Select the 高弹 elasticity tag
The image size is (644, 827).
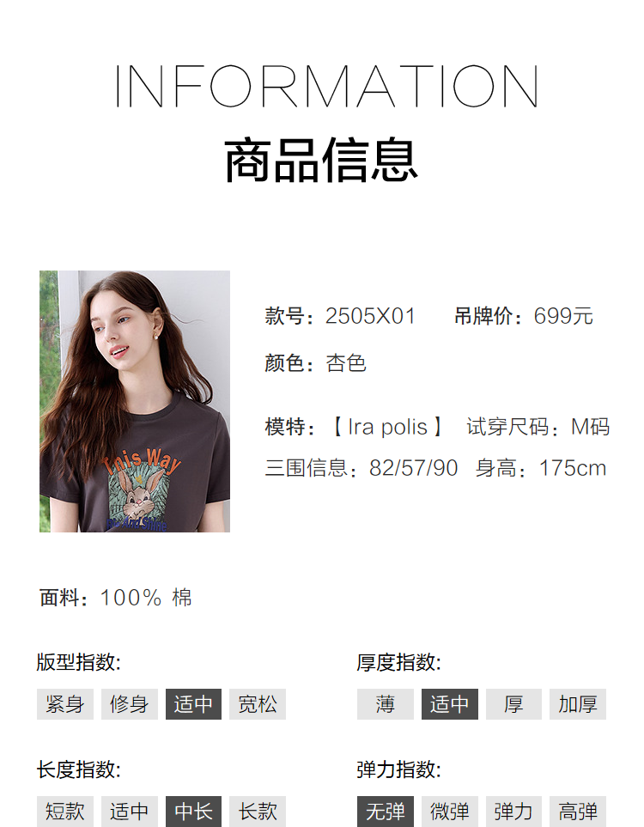coord(578,812)
